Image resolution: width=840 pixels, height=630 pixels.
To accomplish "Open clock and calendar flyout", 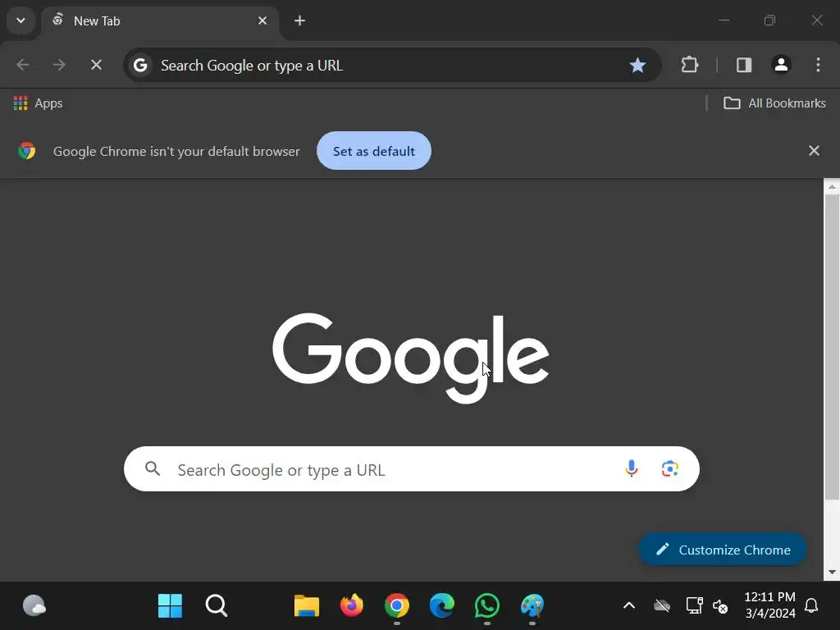I will (769, 605).
